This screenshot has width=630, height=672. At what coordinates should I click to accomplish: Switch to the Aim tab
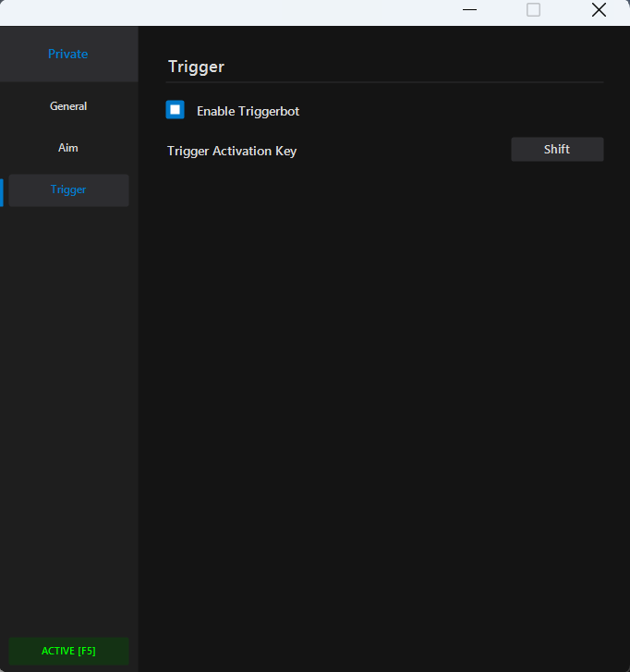pyautogui.click(x=68, y=148)
